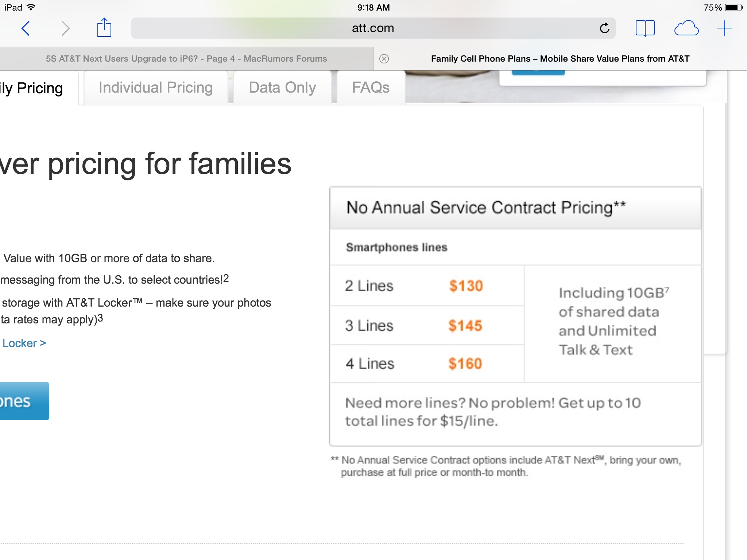The height and width of the screenshot is (560, 747).
Task: Open the Individual Pricing tab
Action: (156, 88)
